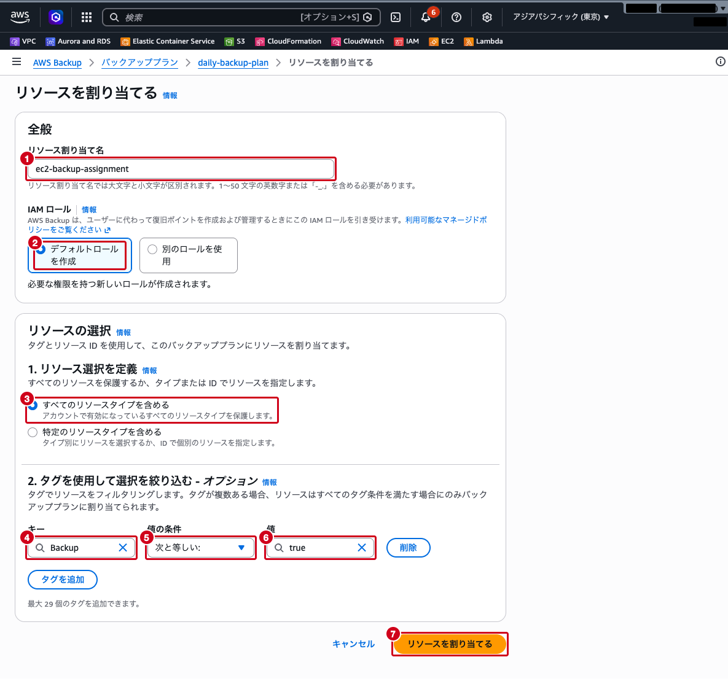Image resolution: width=728 pixels, height=700 pixels.
Task: Open settings gear icon in header
Action: click(x=487, y=17)
